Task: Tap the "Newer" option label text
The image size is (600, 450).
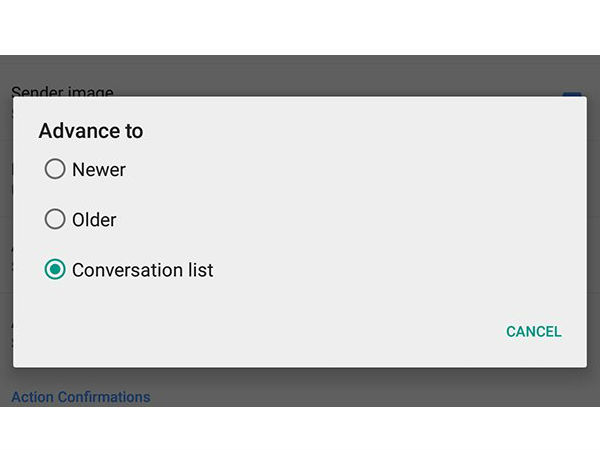Action: 99,170
